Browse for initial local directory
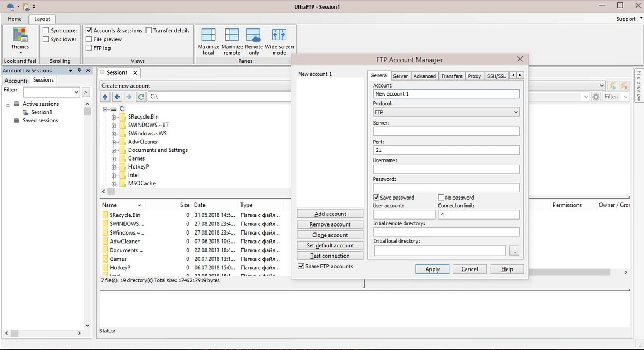 514,251
